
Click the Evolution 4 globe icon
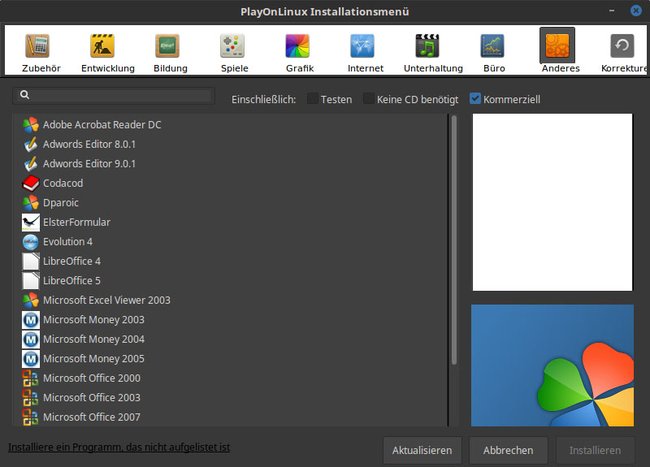click(31, 242)
